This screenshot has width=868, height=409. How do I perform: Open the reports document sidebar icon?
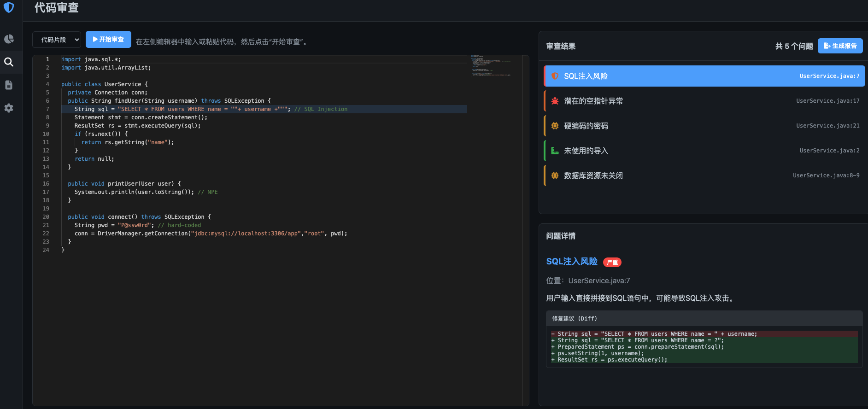click(x=9, y=85)
